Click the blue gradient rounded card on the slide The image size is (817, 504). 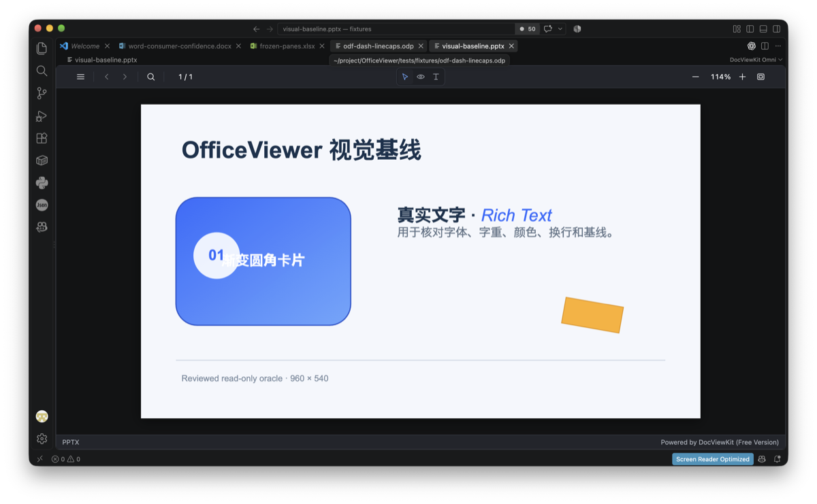click(263, 261)
